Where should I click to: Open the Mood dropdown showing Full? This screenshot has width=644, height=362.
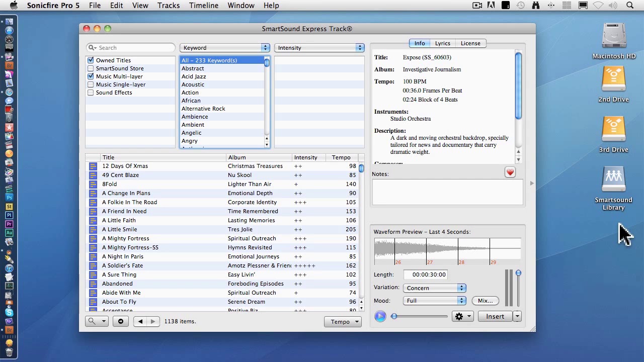tap(435, 301)
